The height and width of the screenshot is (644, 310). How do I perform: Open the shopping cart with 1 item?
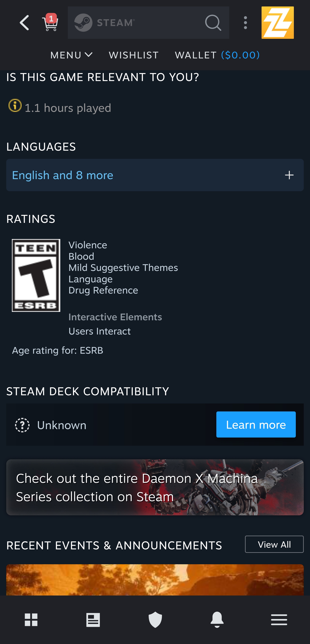coord(50,23)
